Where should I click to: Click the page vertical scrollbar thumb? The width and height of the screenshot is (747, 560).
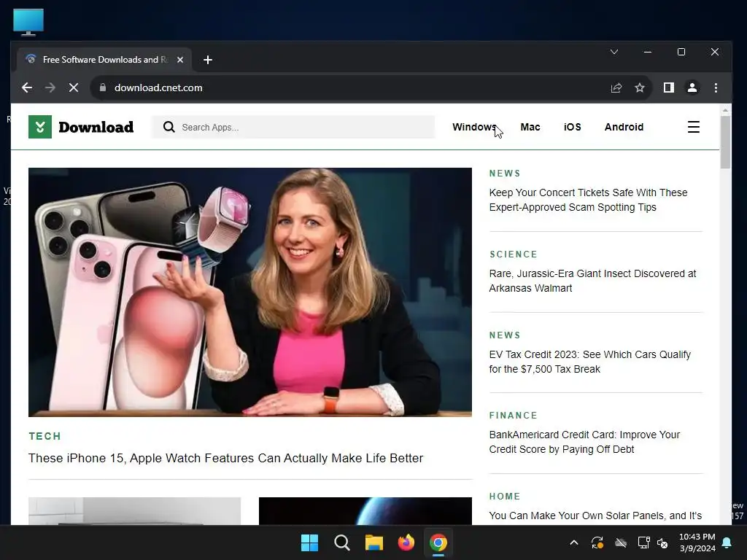click(x=725, y=142)
